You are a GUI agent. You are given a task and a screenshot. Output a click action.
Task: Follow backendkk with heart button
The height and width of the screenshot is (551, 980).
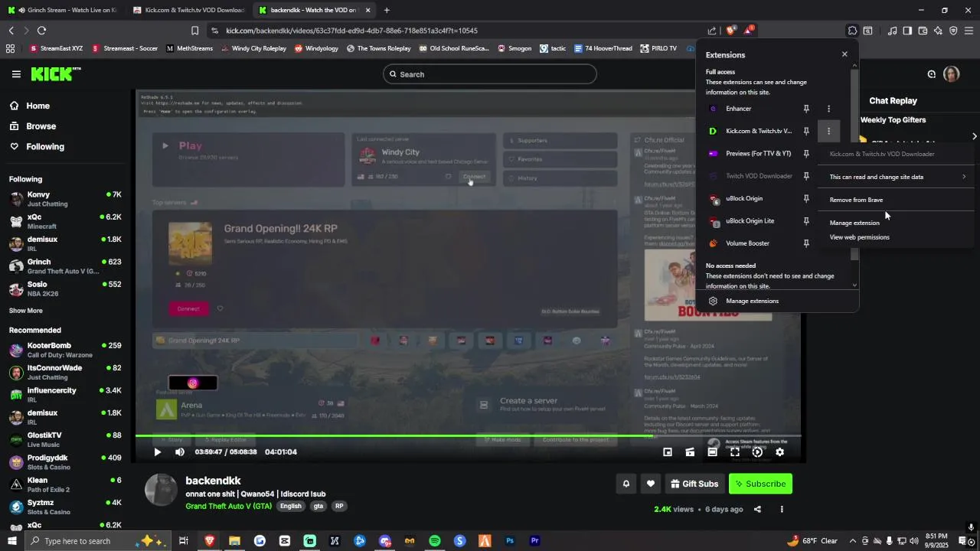[651, 484]
